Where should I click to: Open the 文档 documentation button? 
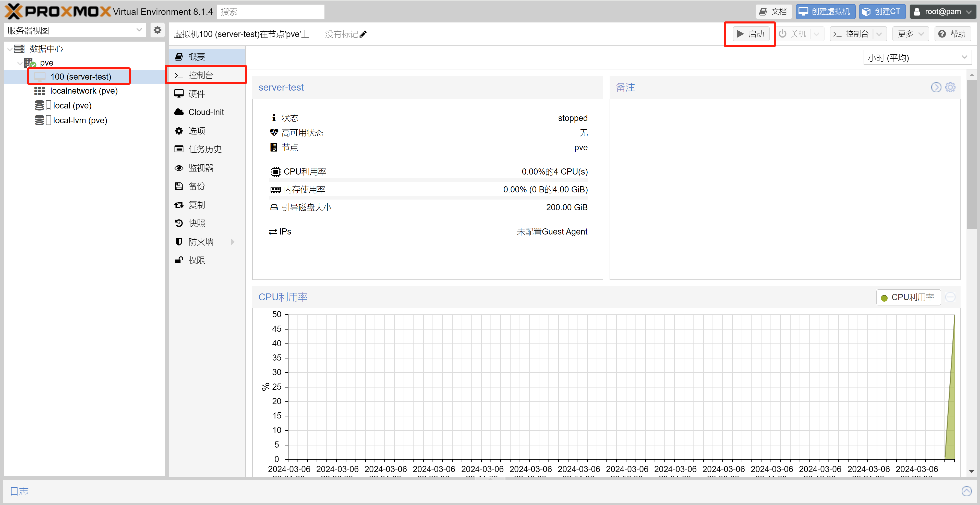[773, 11]
